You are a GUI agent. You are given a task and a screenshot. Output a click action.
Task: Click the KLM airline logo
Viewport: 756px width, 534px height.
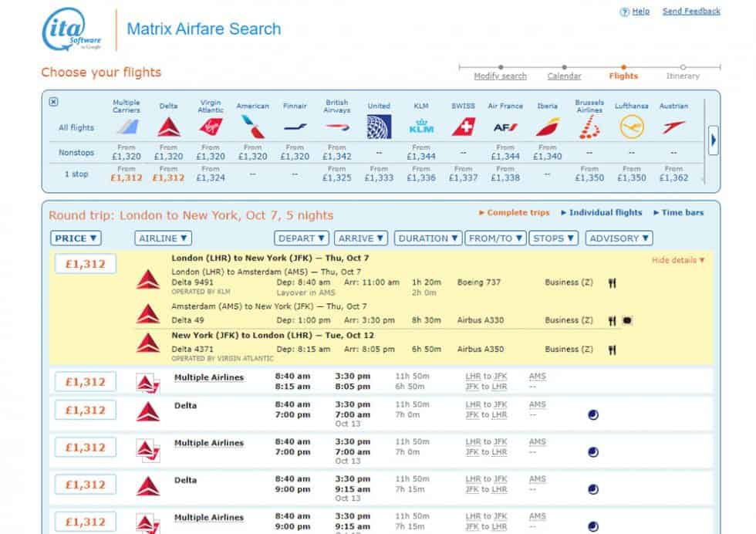420,126
